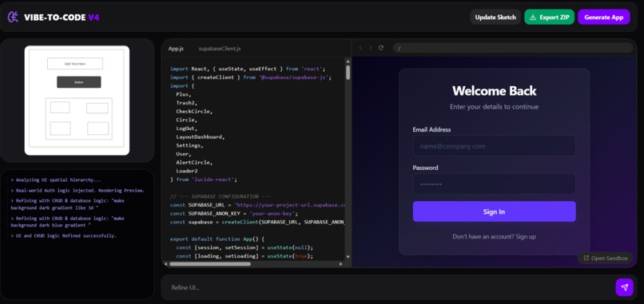The width and height of the screenshot is (644, 304).
Task: Click the 'export default function App()' line
Action: click(x=217, y=239)
